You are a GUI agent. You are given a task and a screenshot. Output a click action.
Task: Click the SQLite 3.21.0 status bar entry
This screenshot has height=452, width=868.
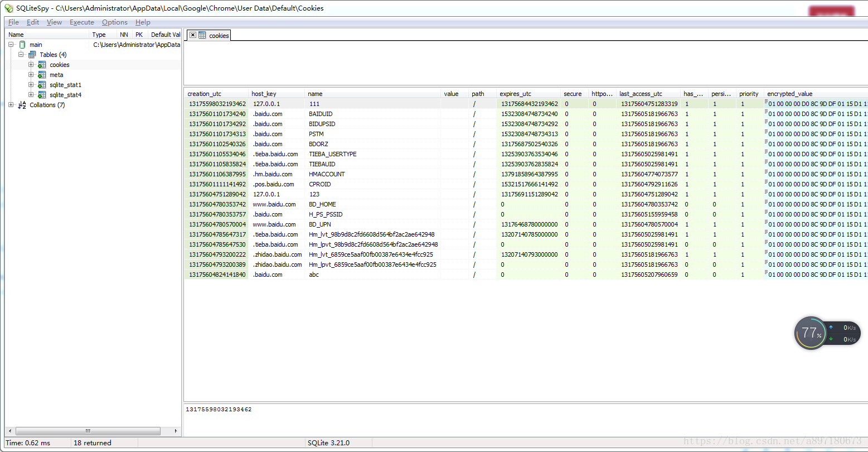pos(329,443)
